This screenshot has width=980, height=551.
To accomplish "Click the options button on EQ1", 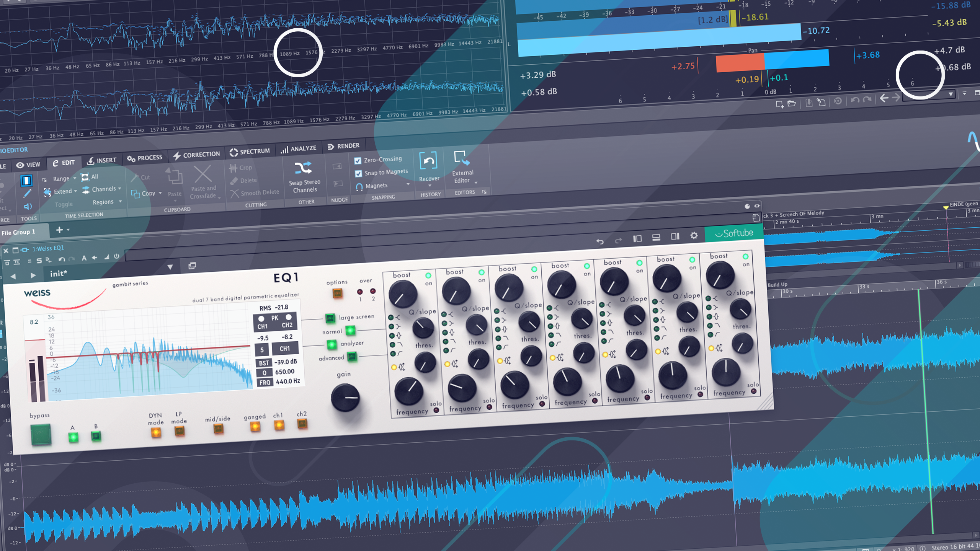I will (x=337, y=293).
